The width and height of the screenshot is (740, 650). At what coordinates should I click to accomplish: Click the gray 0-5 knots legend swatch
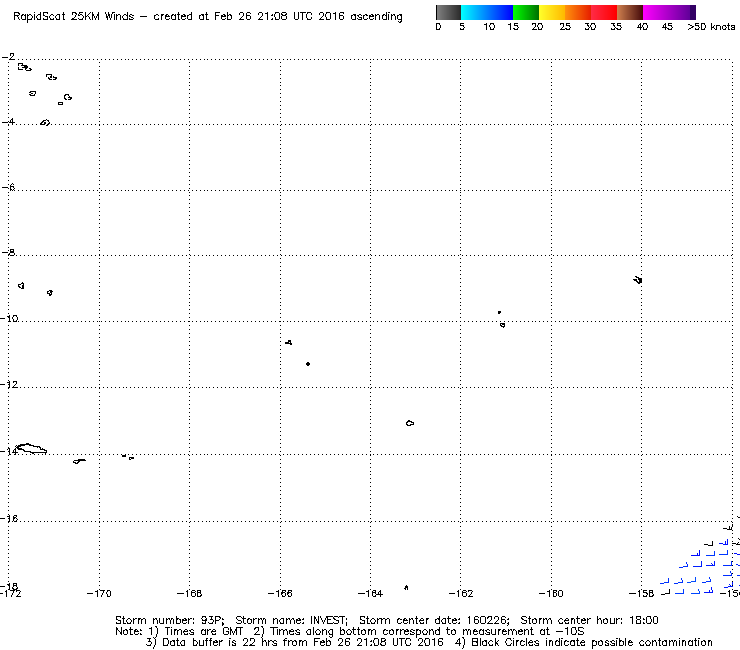[x=448, y=12]
